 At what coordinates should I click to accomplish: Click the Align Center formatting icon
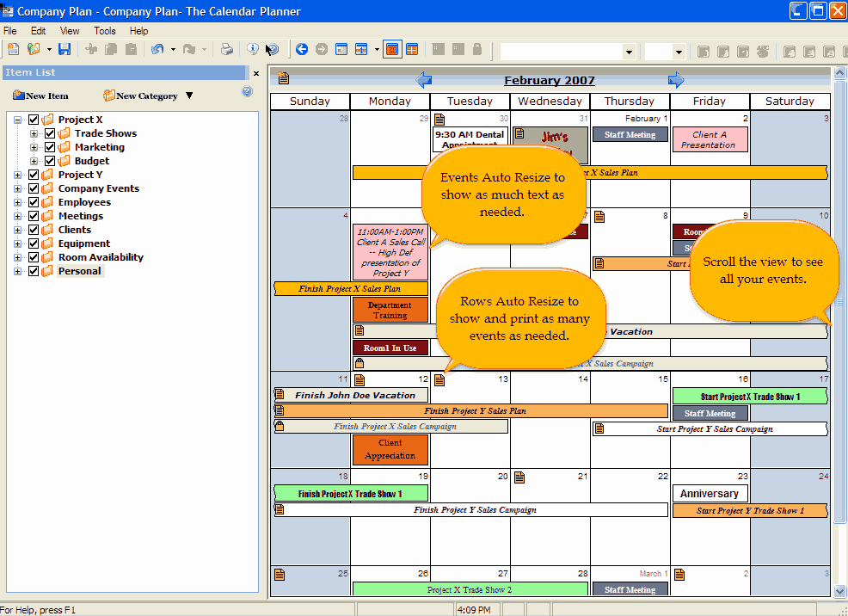(809, 52)
